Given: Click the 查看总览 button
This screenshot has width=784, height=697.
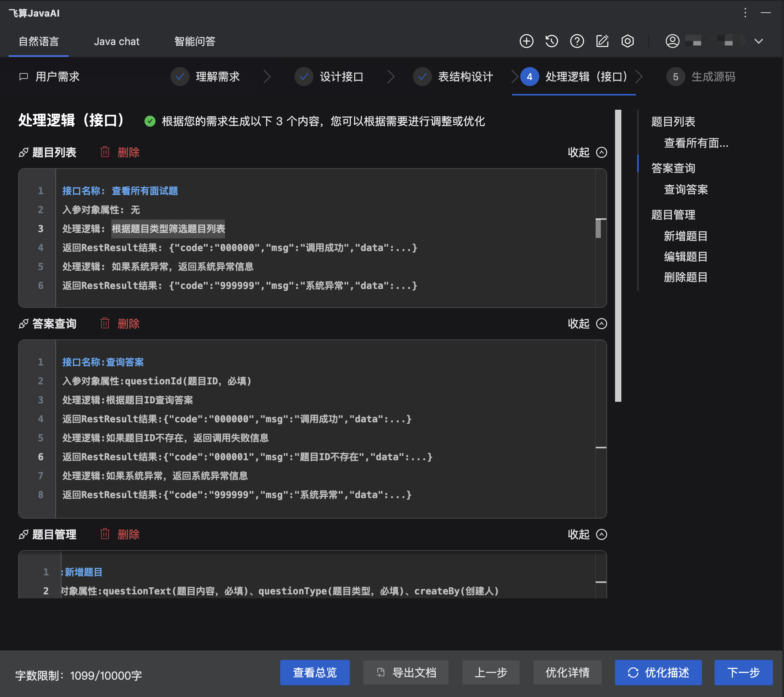Looking at the screenshot, I should point(315,672).
